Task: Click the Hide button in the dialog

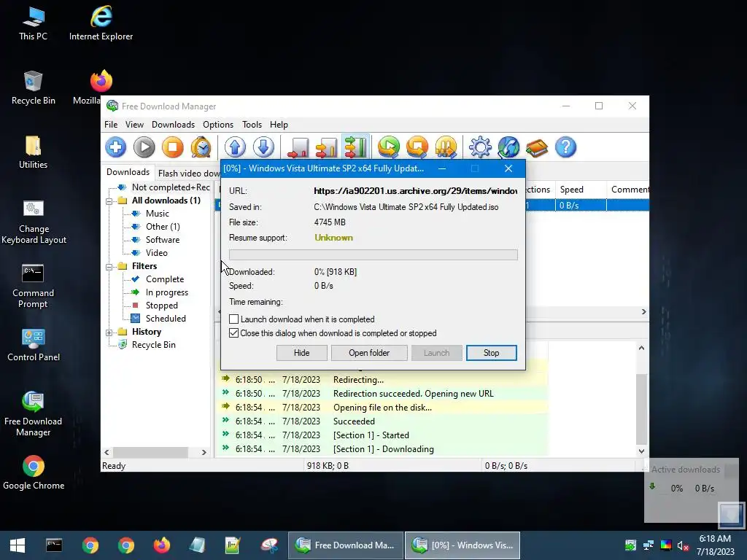Action: click(x=301, y=353)
